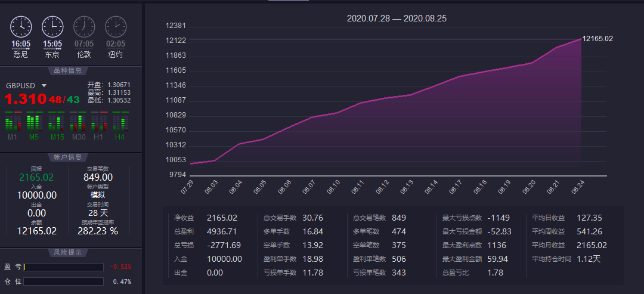Select the M30 timeframe signal bars
The height and width of the screenshot is (294, 644).
click(x=78, y=122)
